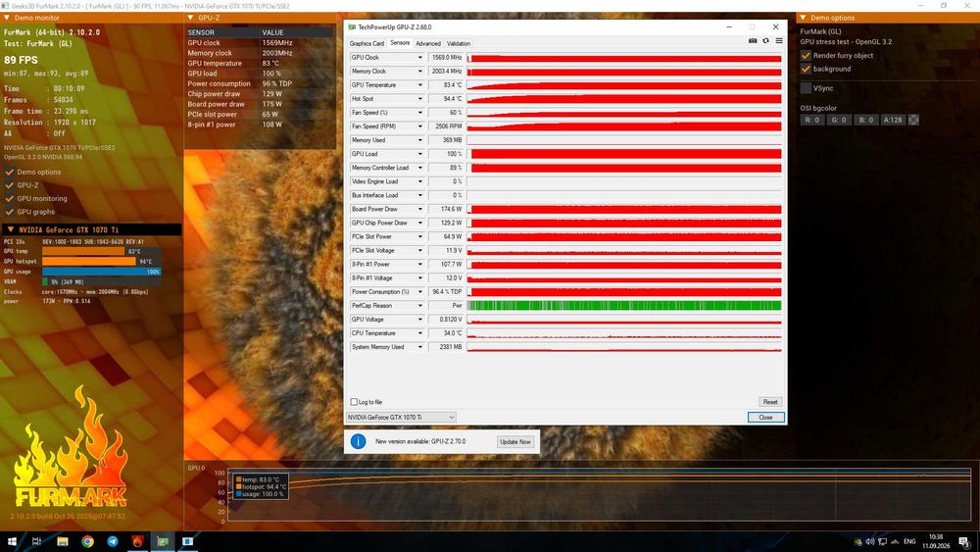Viewport: 980px width, 552px height.
Task: Click the PerfCap Reason green graph
Action: click(x=624, y=306)
